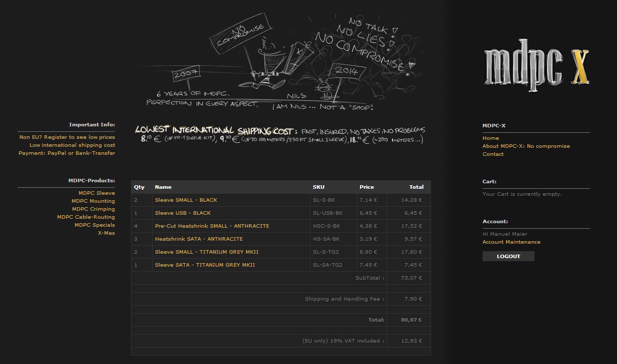Open About MDPC-X: No compromise page
Image resolution: width=617 pixels, height=364 pixels.
coord(526,146)
